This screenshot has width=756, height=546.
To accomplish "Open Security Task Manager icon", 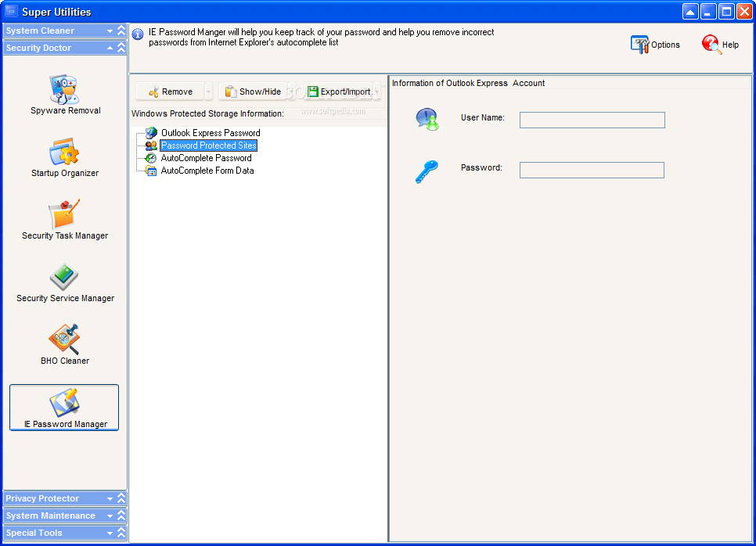I will click(64, 214).
